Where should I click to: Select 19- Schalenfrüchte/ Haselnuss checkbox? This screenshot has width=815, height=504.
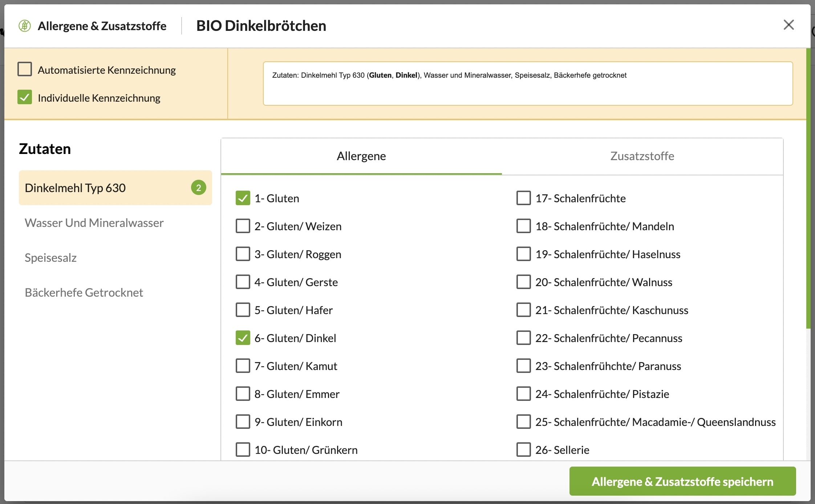tap(523, 254)
